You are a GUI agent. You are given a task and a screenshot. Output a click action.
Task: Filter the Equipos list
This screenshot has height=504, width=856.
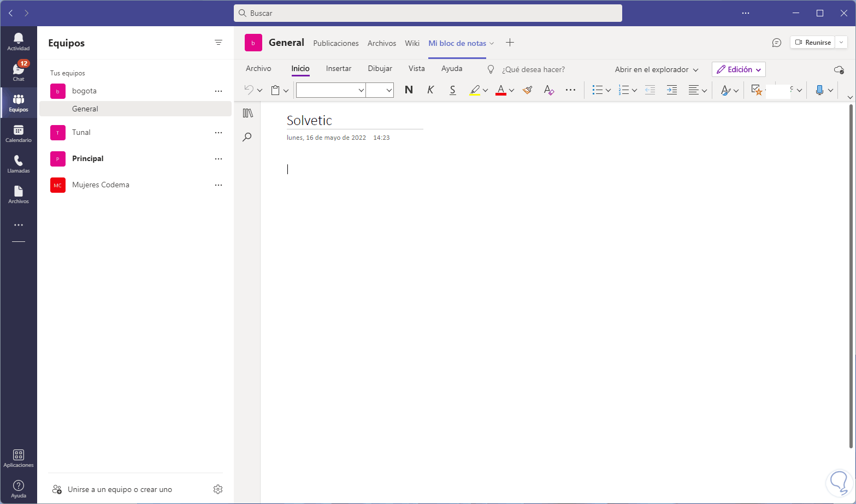click(219, 43)
